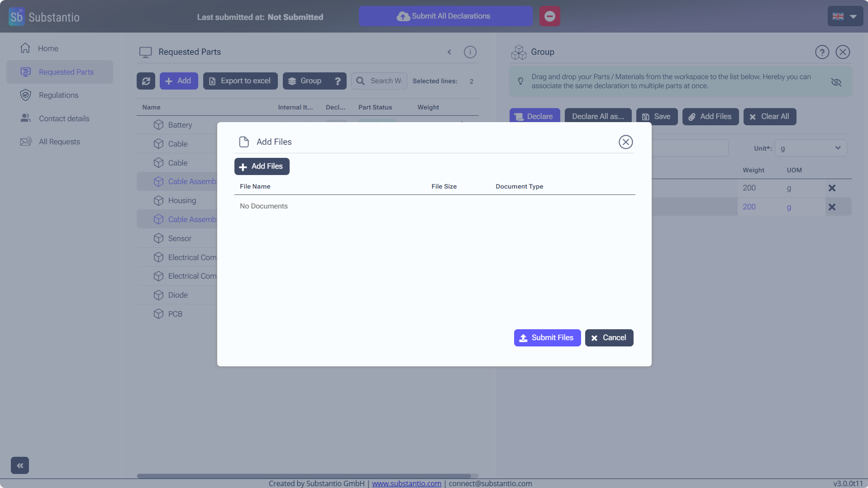Image resolution: width=868 pixels, height=488 pixels.
Task: Click the Substantio logo icon
Action: [x=17, y=17]
